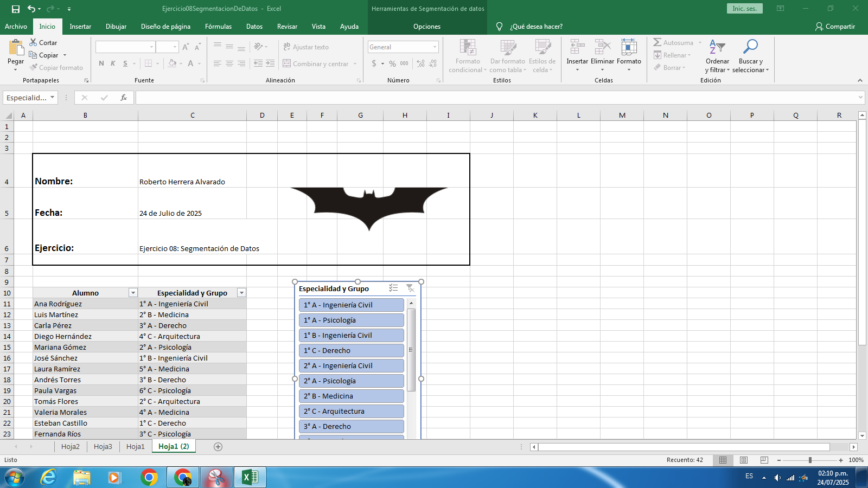Click the Save icon in title bar
This screenshot has width=868, height=488.
pyautogui.click(x=16, y=9)
